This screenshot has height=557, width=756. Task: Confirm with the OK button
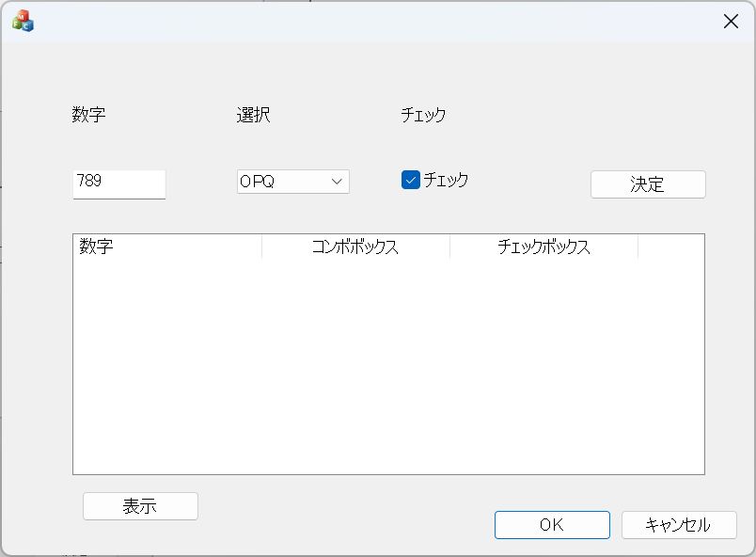tap(552, 525)
